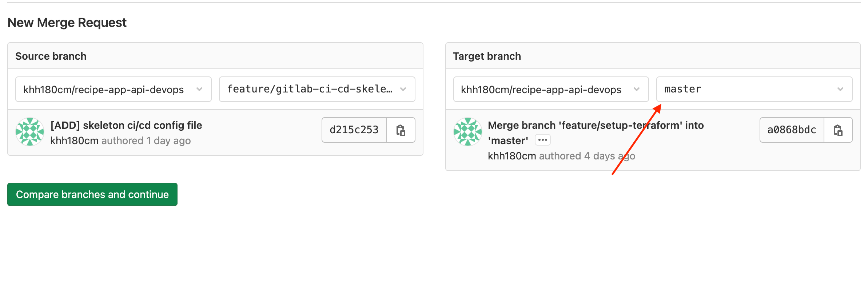This screenshot has height=289, width=868.
Task: Expand the commit message with the ellipsis
Action: 542,140
